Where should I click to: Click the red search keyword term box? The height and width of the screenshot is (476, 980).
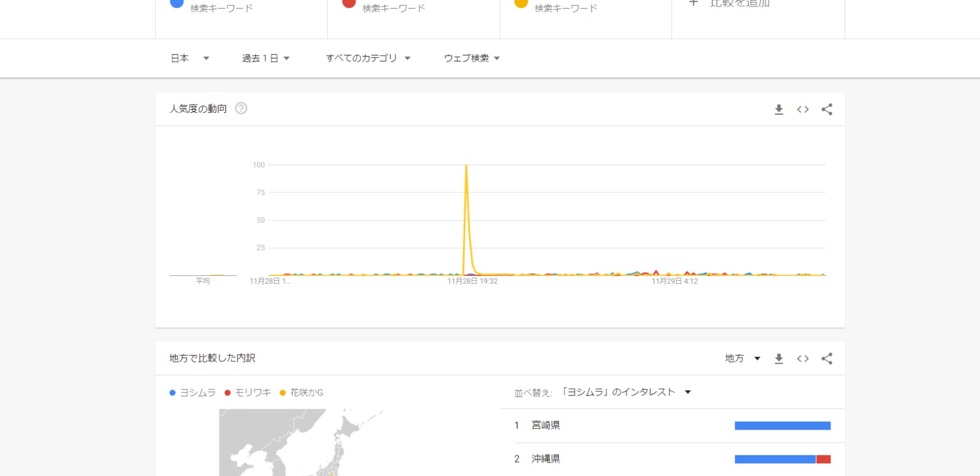click(x=413, y=9)
